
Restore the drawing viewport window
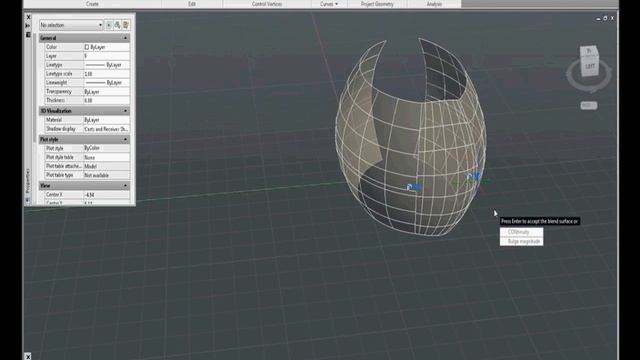605,18
